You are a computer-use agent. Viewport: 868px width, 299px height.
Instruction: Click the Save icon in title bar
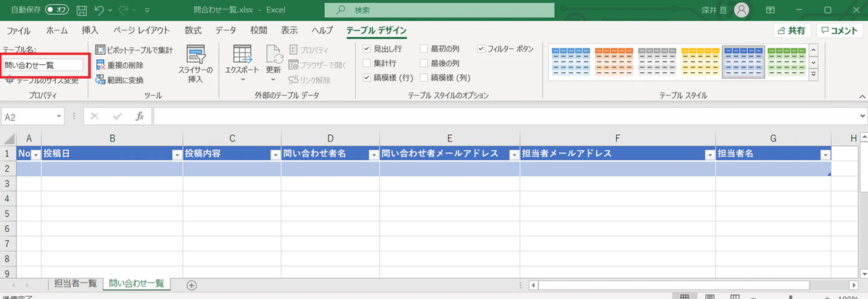82,10
